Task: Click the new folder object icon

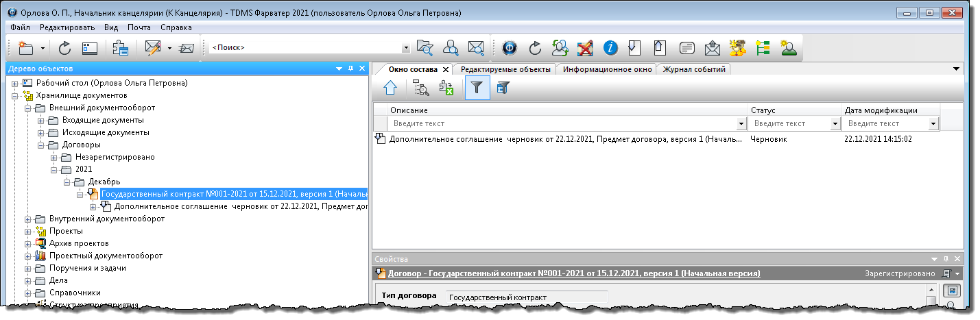Action: [x=26, y=48]
